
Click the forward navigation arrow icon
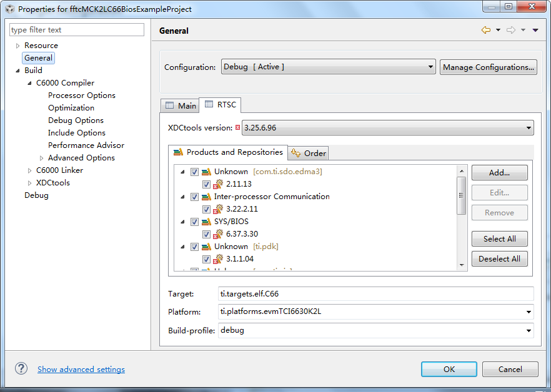pos(511,30)
